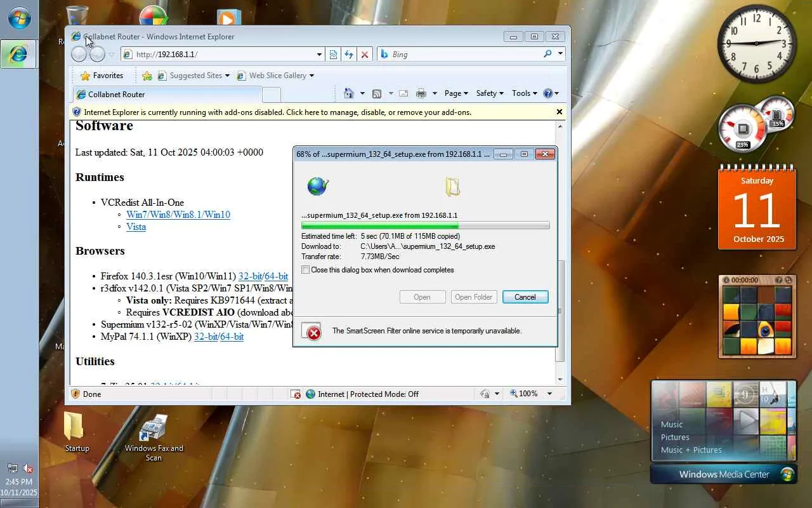
Task: Click the red Stop loading icon
Action: [365, 55]
